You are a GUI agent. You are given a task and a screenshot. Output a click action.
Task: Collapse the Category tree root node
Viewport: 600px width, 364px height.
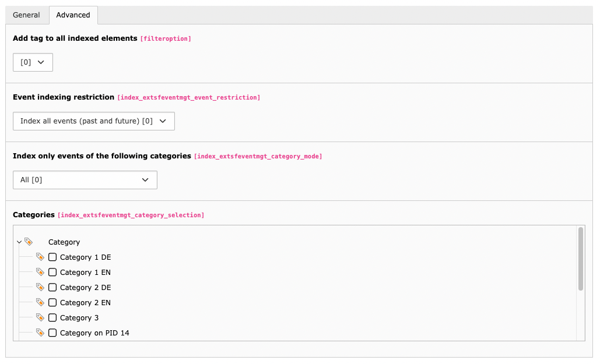(x=20, y=242)
